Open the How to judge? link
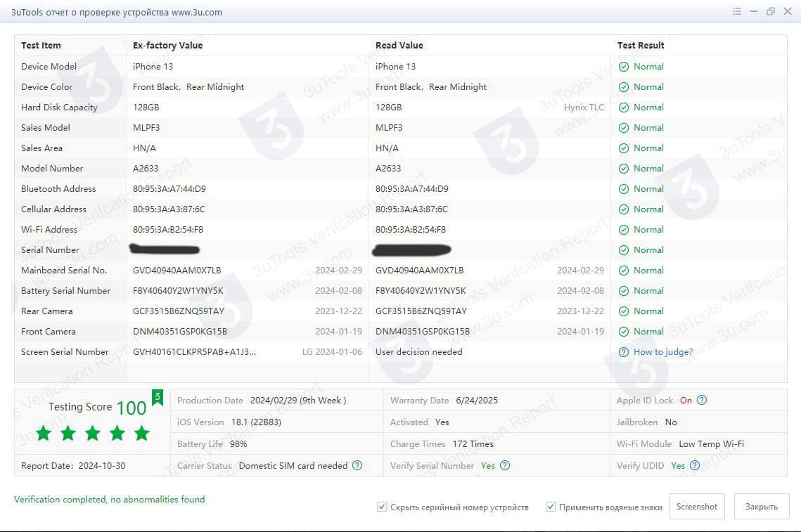 coord(663,352)
